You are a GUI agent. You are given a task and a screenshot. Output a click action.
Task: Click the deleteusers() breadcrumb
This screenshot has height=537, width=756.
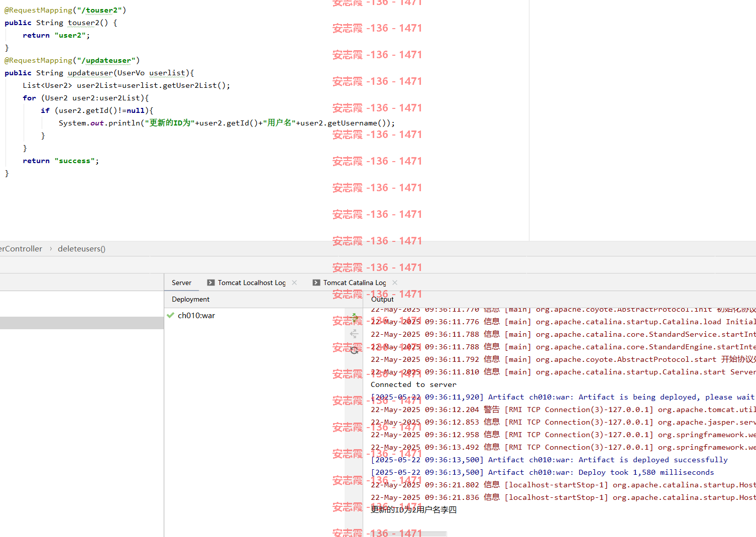(x=81, y=248)
